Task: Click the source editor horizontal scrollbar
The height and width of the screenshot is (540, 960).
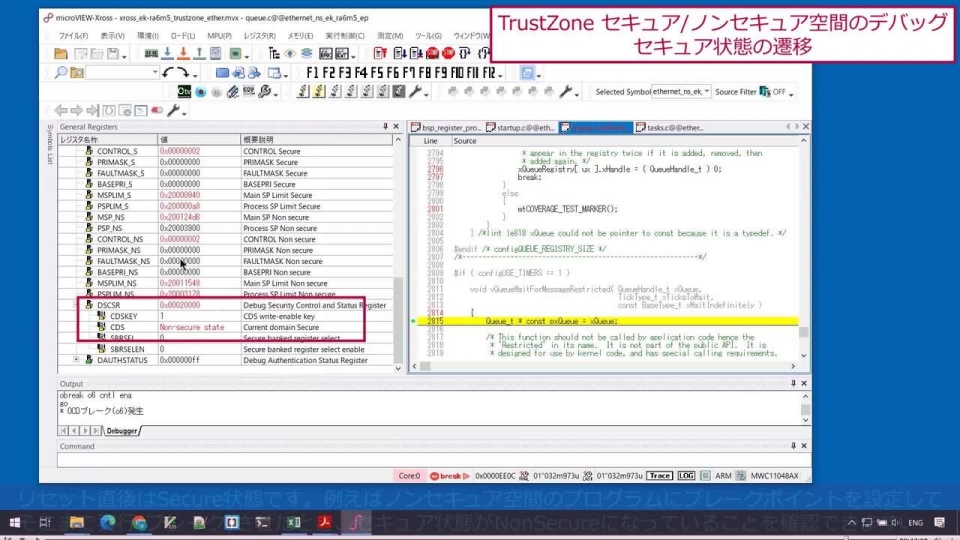Action: [604, 366]
